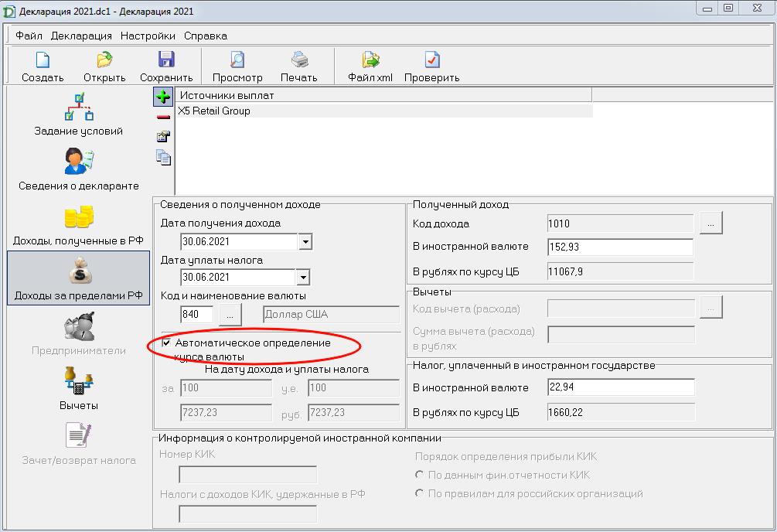Uncheck Автоматическое определение курса валюты

(x=166, y=343)
